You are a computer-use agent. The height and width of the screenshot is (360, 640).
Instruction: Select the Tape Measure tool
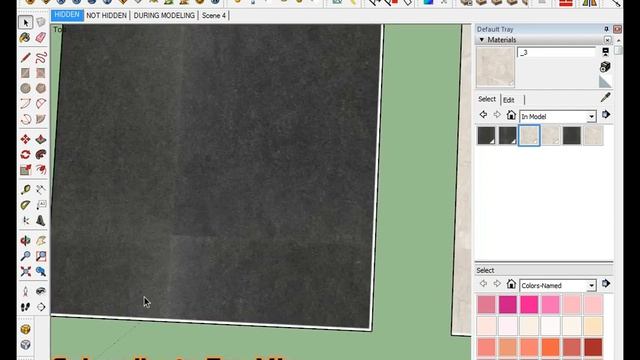[26, 189]
